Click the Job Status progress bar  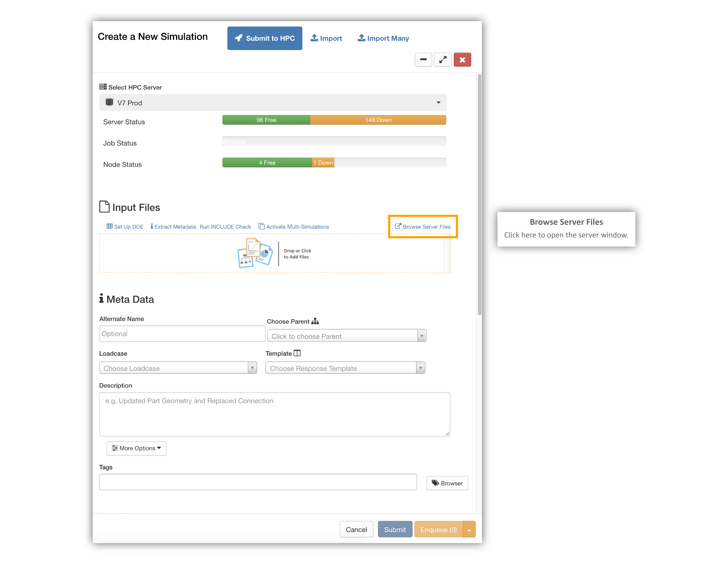coord(334,141)
